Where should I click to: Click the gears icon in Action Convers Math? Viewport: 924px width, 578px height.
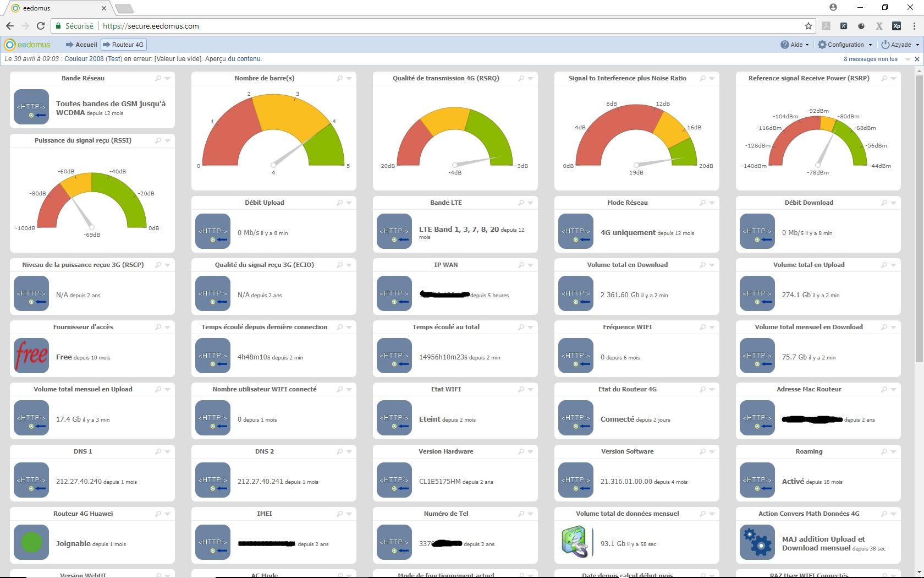[x=757, y=542]
